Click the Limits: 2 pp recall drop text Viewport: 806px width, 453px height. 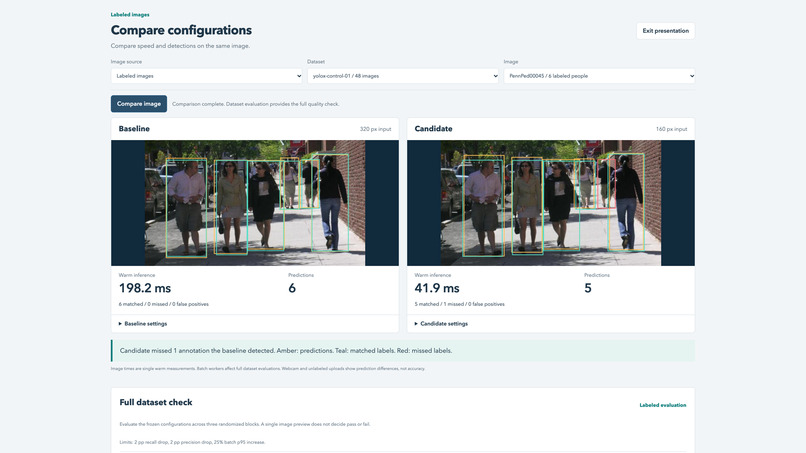click(192, 442)
